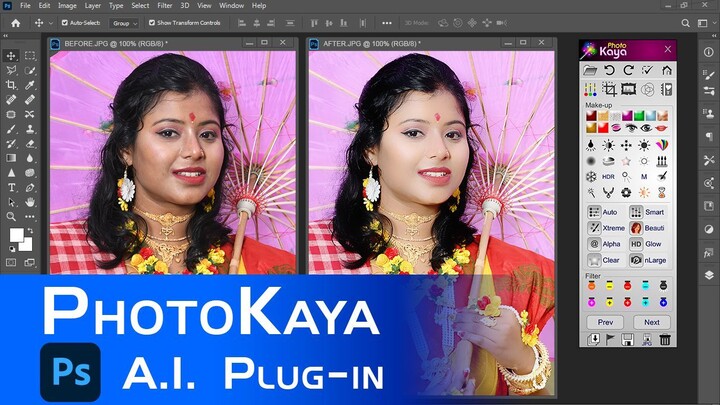Click the trash delete icon in PhotoKaya
Viewport: 720px width, 405px height.
[664, 339]
